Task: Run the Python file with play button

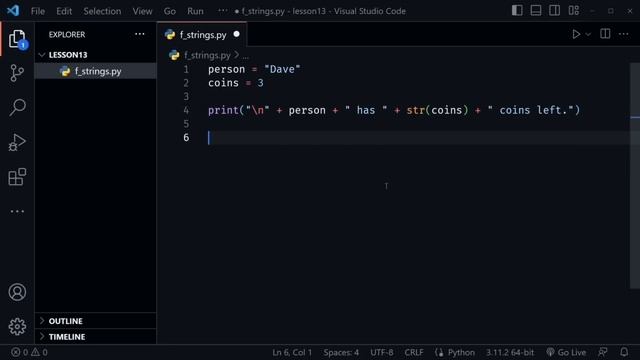Action: 576,34
